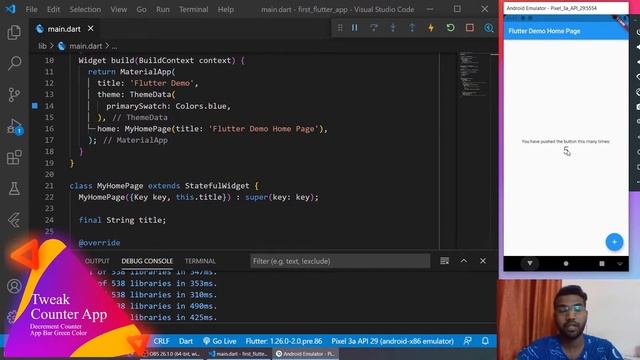
Task: Start Go Live server
Action: (220, 341)
